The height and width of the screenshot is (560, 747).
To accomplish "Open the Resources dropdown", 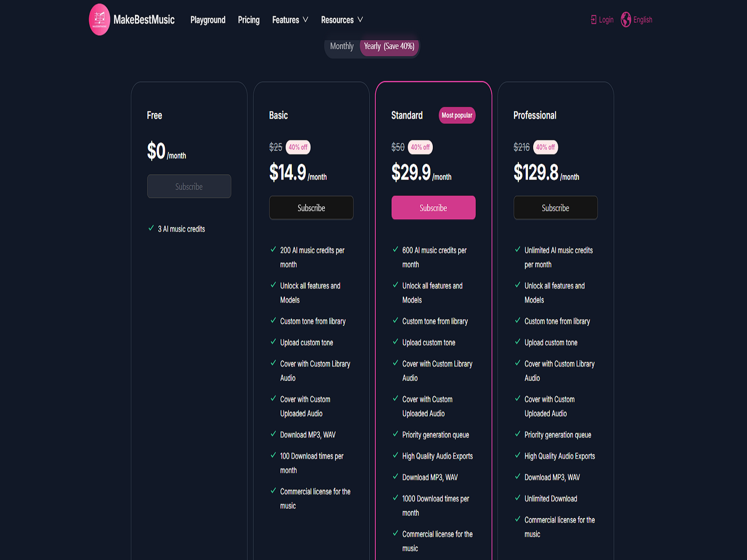I will click(x=342, y=20).
